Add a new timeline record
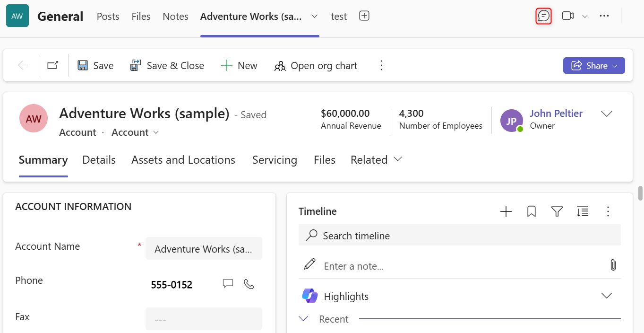Image resolution: width=644 pixels, height=333 pixels. [x=506, y=211]
